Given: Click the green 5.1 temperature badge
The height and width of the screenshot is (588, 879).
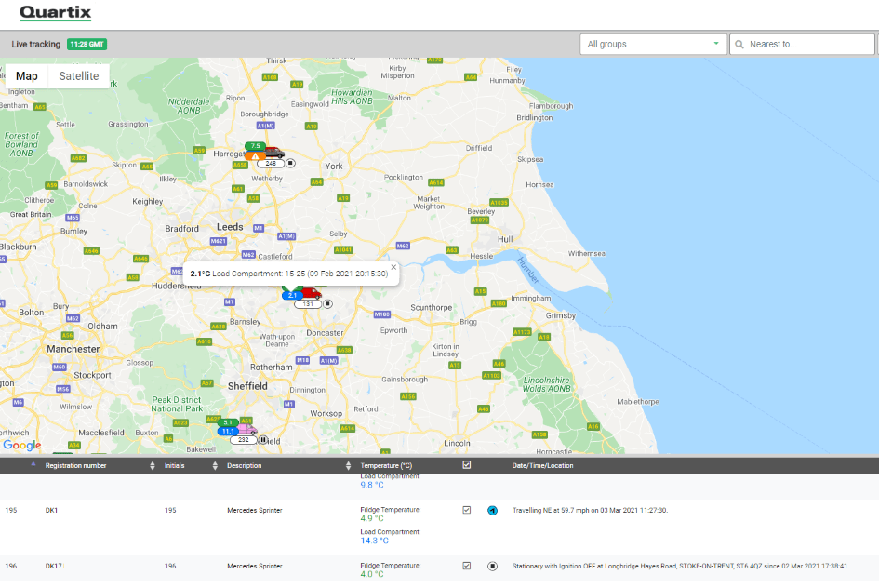Looking at the screenshot, I should [x=228, y=422].
